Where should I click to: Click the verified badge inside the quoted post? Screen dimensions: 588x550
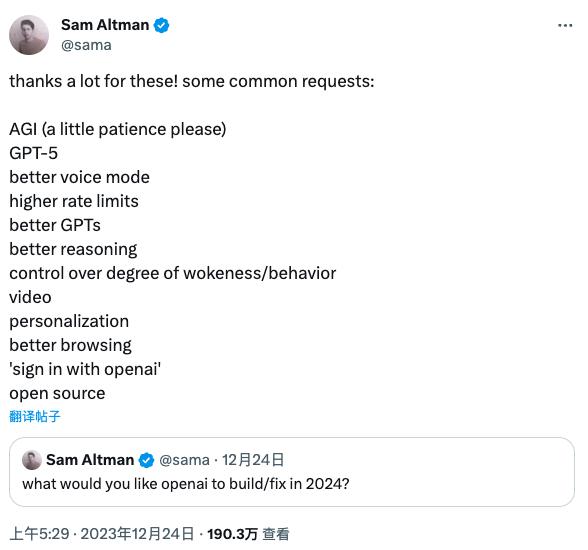point(146,460)
